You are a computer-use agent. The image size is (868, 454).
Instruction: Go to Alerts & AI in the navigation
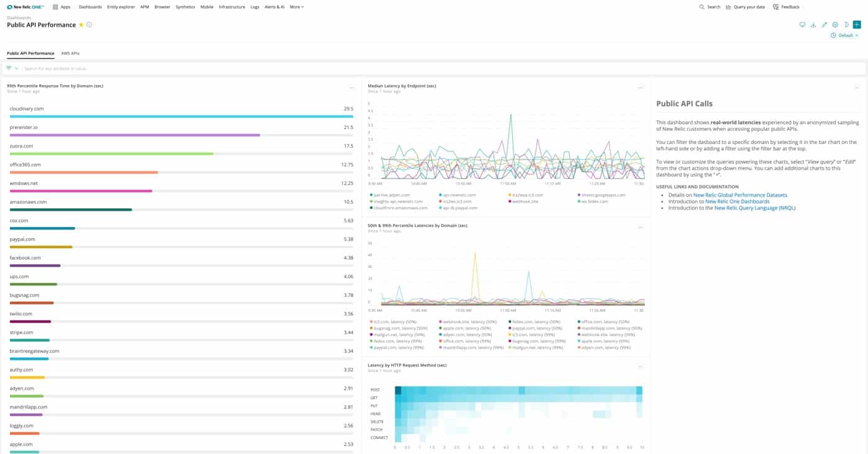(x=275, y=7)
